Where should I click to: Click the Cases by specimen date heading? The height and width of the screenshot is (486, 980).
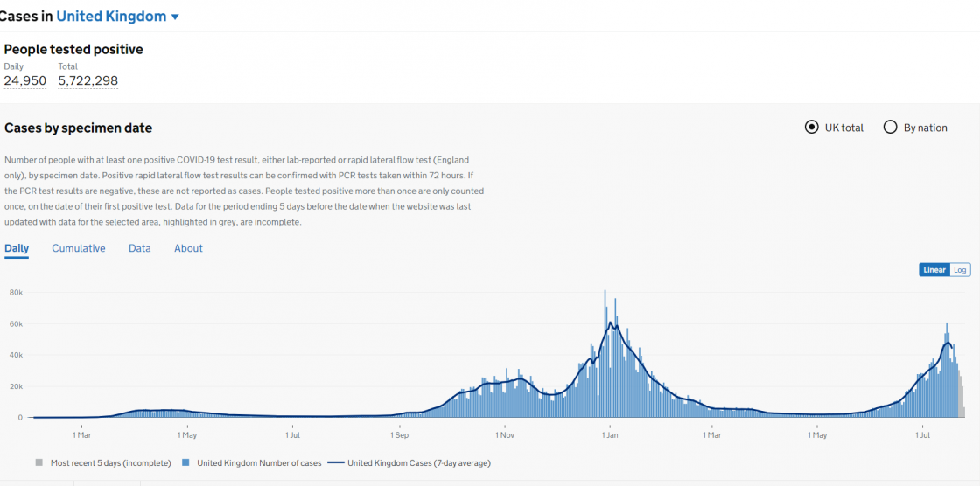[79, 128]
